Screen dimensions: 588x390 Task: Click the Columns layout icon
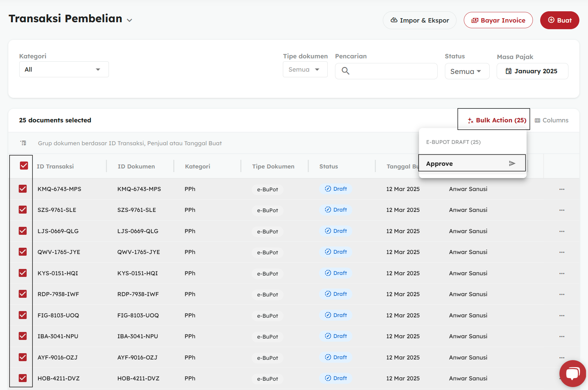point(537,120)
